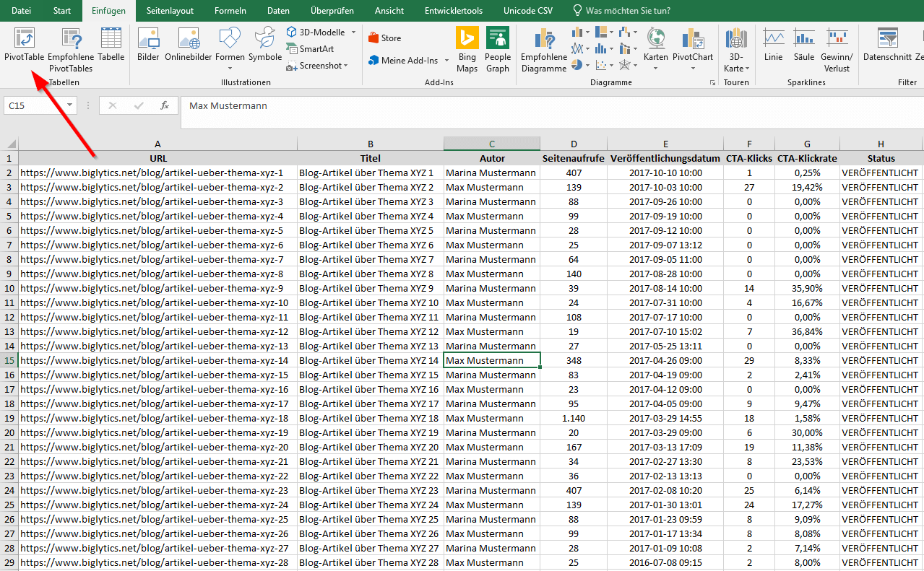Click the Seitenaufrufe header cell
This screenshot has height=571, width=924.
[x=574, y=158]
